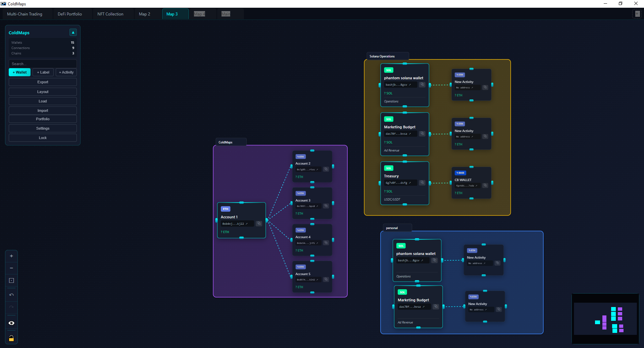Switch to NFT Collection tab
The image size is (644, 348).
point(110,14)
